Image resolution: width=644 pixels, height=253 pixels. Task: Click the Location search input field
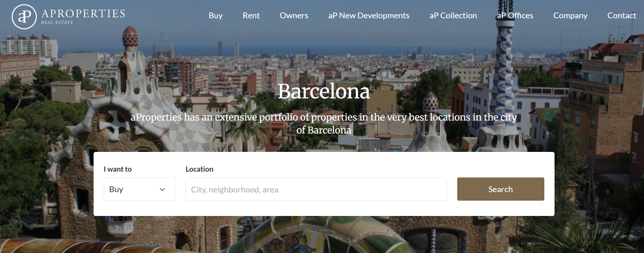[316, 189]
